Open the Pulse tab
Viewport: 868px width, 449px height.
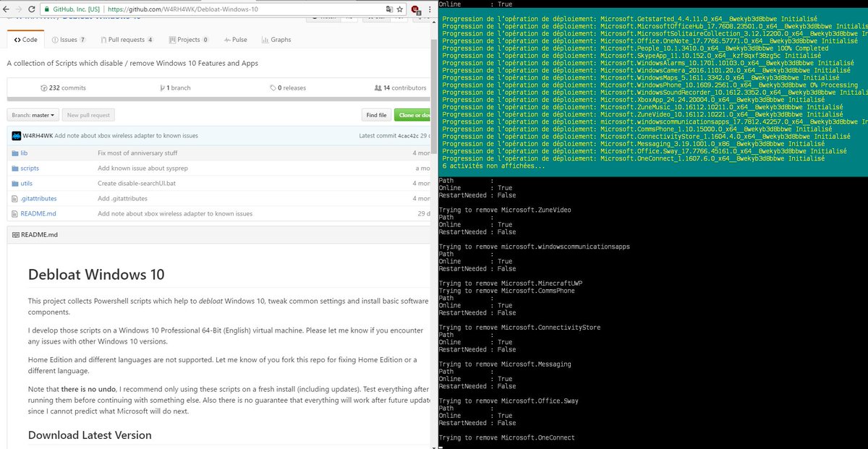(235, 40)
